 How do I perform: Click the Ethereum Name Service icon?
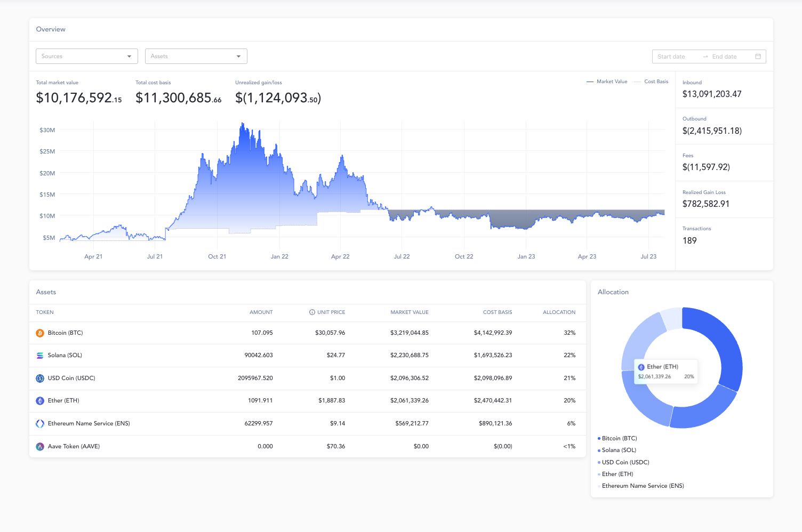(x=40, y=424)
